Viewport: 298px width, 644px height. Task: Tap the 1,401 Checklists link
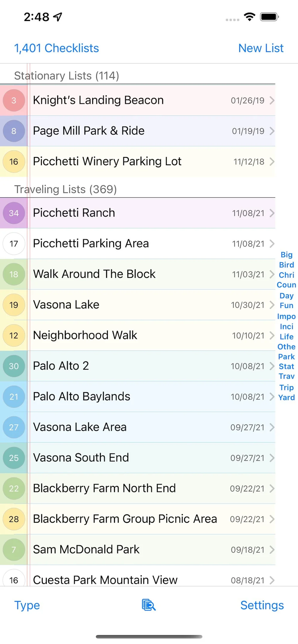[57, 48]
